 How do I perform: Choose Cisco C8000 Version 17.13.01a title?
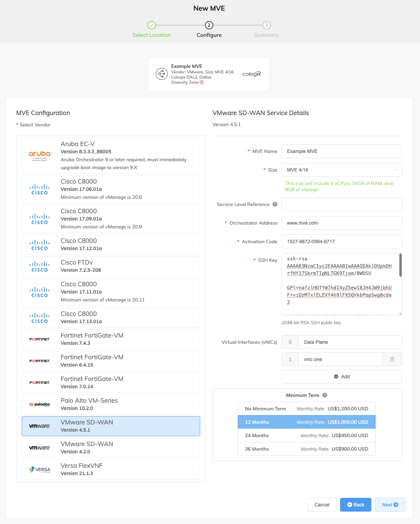point(79,314)
